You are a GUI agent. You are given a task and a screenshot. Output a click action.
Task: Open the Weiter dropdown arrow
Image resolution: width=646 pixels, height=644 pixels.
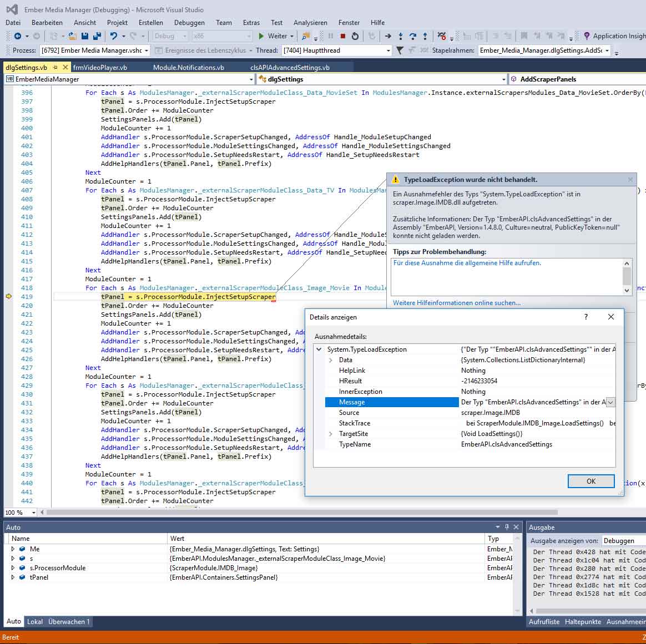(292, 36)
